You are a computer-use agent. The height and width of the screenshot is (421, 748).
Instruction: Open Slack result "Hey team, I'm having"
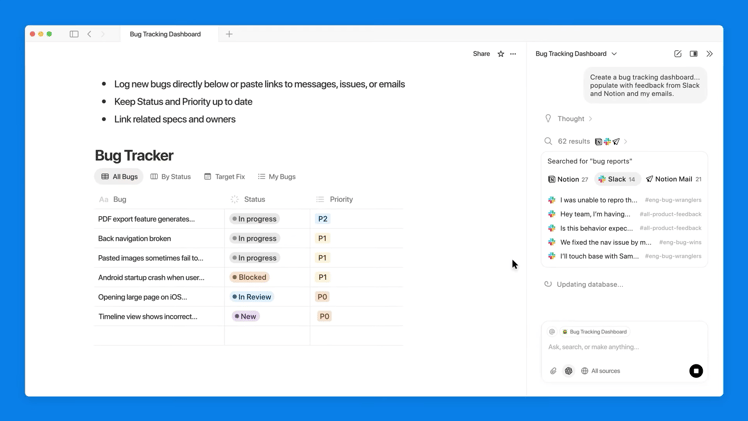pyautogui.click(x=624, y=214)
